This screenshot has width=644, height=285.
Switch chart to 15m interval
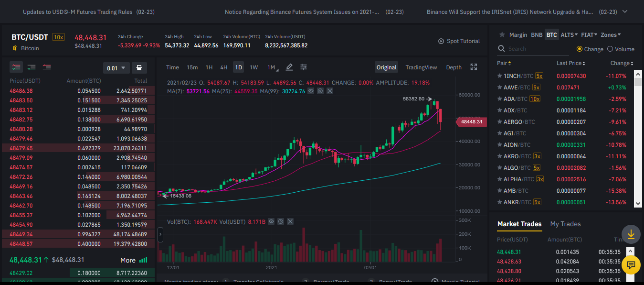[x=192, y=67]
